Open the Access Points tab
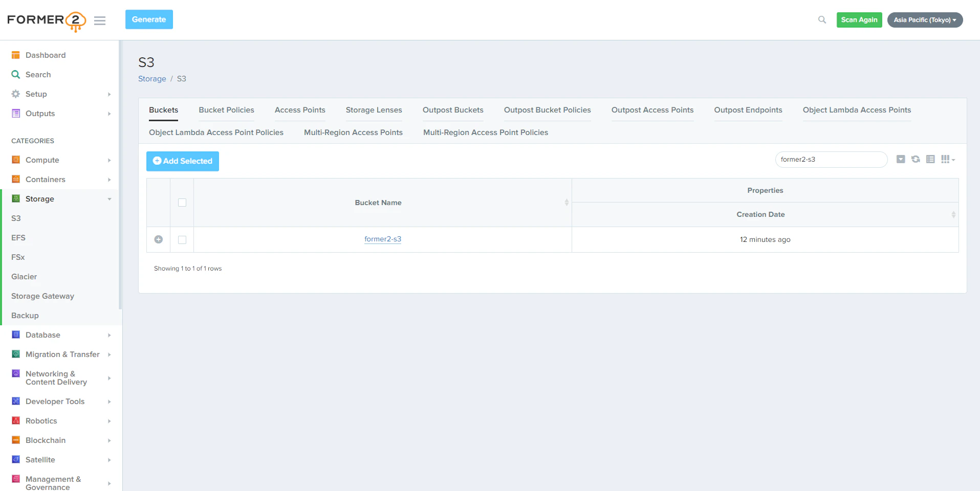 (300, 110)
